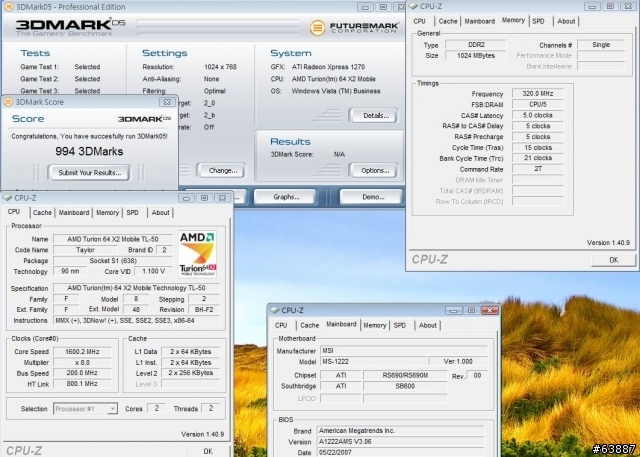Click OK in CPU-Z CPU window

tap(208, 450)
